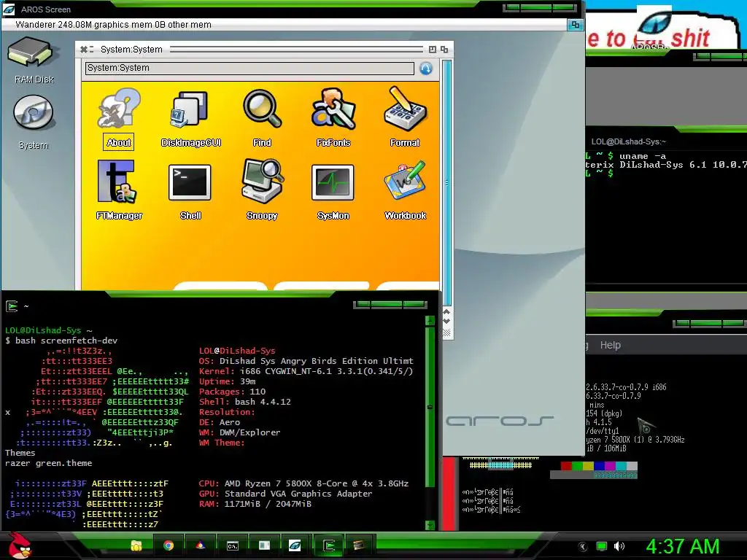Click the System window zoom gadget
This screenshot has width=747, height=560.
432,50
